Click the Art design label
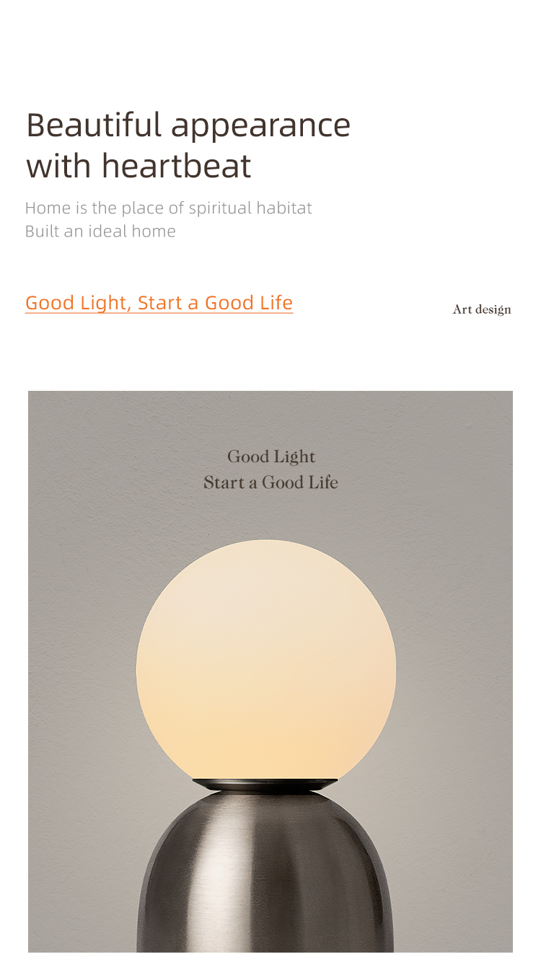The width and height of the screenshot is (541, 980). coord(482,310)
